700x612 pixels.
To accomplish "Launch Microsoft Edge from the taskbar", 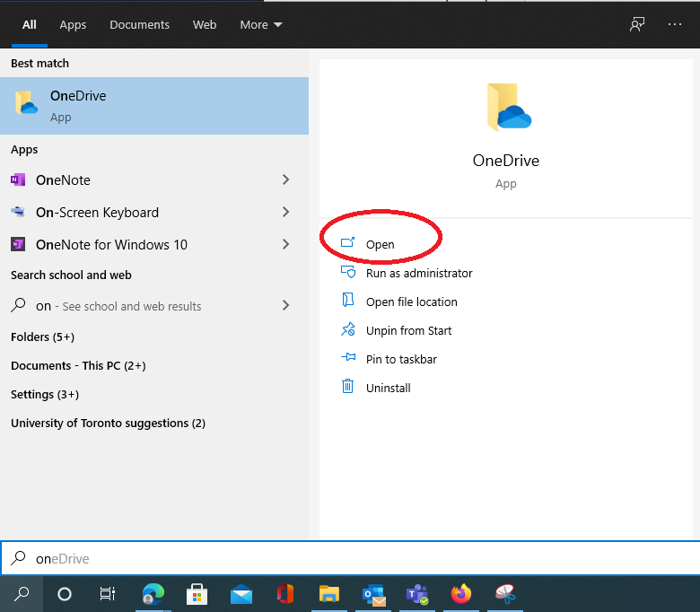I will tap(153, 594).
